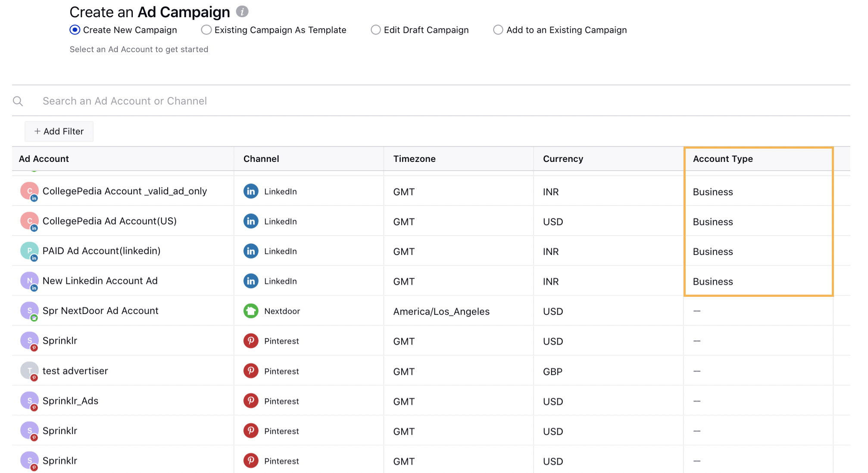Viewport: 868px width, 473px height.
Task: Click LinkedIn icon in New Linkedin Account Ad row
Action: click(251, 281)
